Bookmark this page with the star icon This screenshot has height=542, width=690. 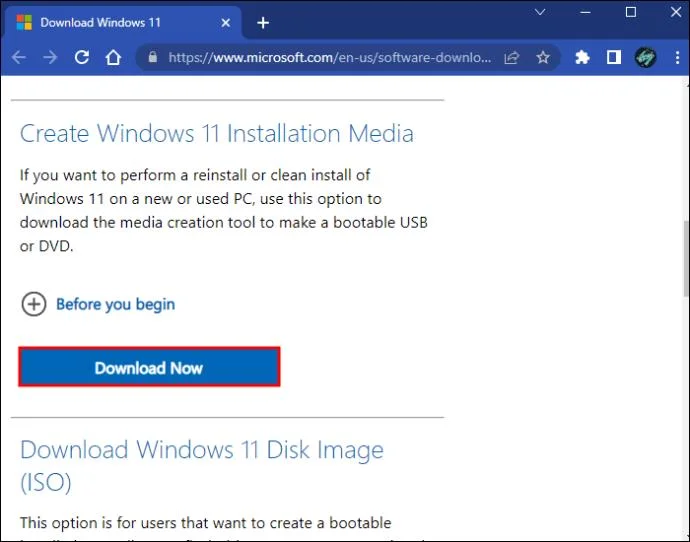543,57
